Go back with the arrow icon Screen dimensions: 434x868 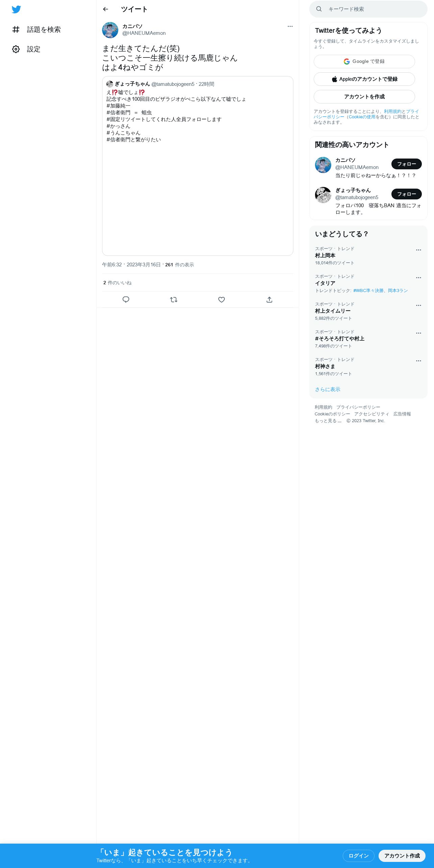(105, 9)
